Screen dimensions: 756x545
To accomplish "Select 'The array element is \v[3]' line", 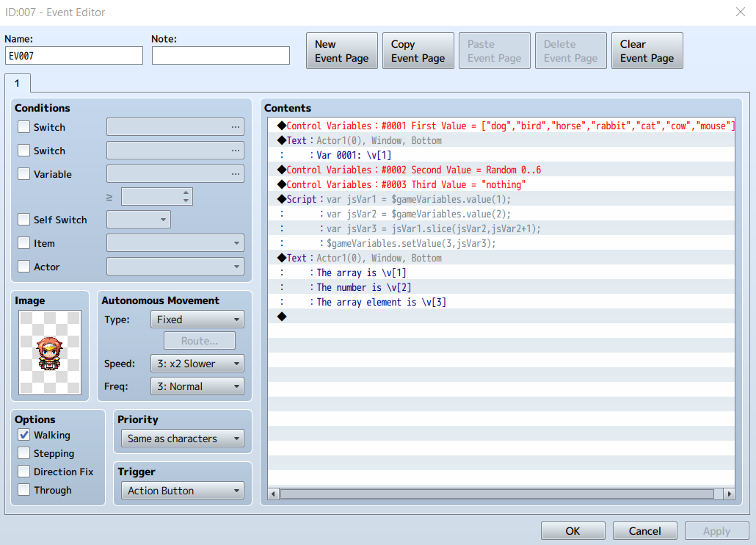I will tap(501, 302).
